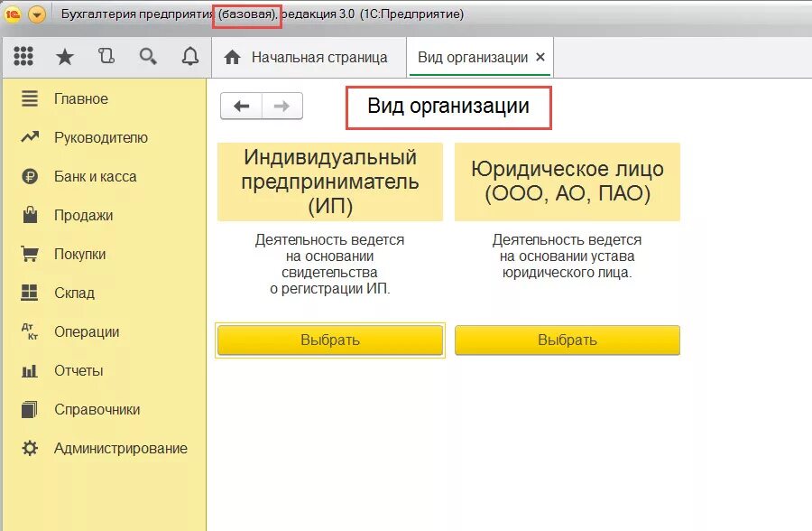The height and width of the screenshot is (531, 812).
Task: Click the Продажи shopping bag icon
Action: (x=30, y=215)
